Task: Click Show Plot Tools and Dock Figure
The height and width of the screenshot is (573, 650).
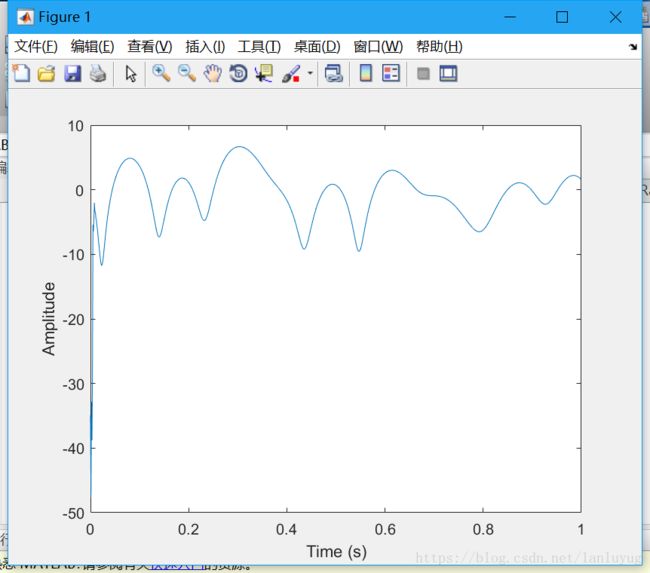Action: coord(448,73)
